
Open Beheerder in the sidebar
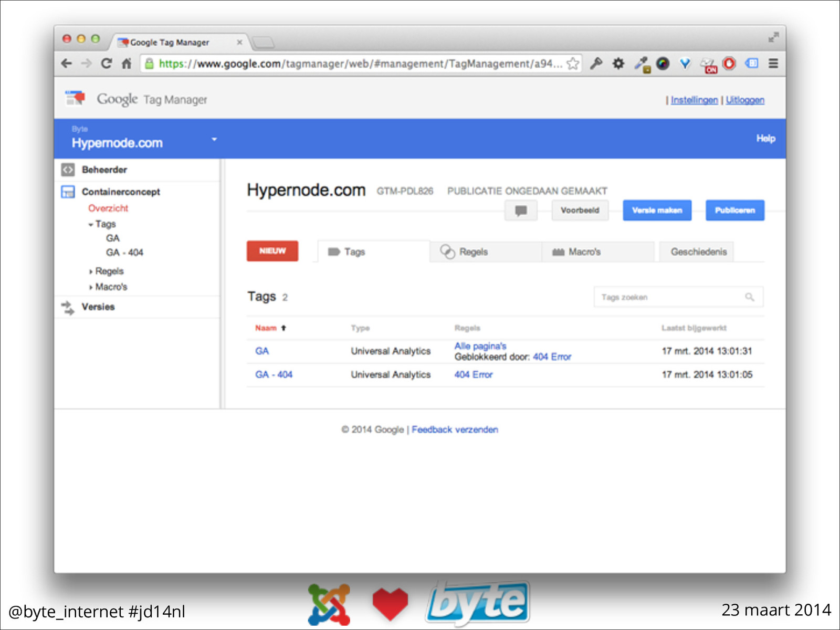click(x=104, y=170)
